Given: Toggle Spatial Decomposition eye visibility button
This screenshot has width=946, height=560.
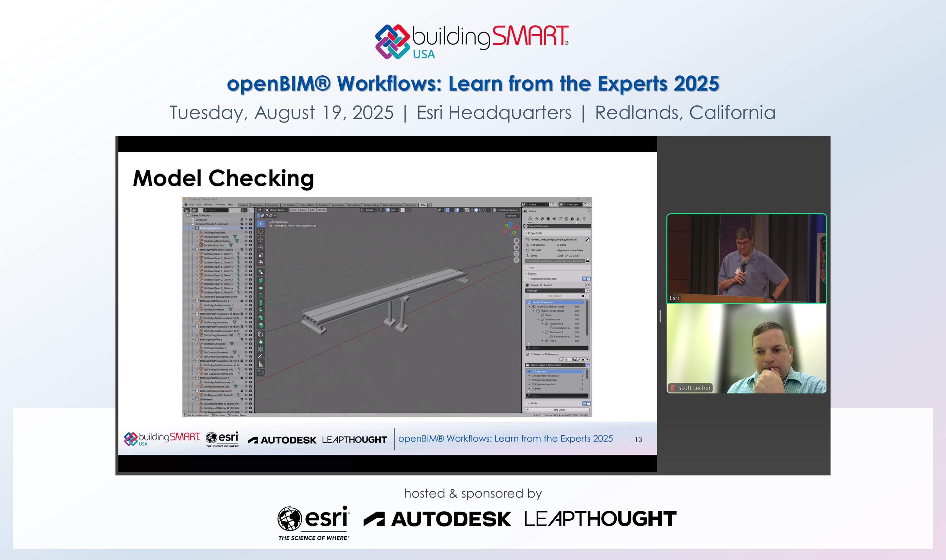Looking at the screenshot, I should 584,279.
